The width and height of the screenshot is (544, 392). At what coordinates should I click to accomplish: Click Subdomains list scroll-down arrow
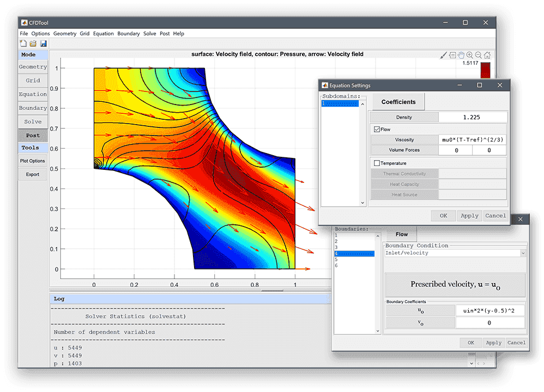(362, 203)
